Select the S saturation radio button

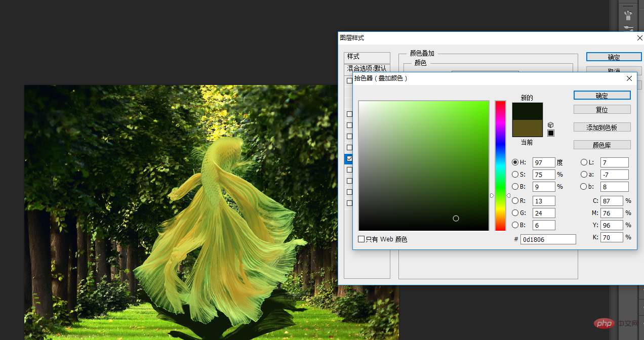click(515, 175)
